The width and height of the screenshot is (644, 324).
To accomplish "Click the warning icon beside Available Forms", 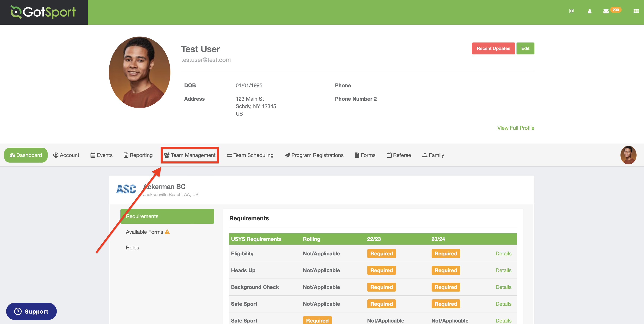I will click(x=167, y=232).
